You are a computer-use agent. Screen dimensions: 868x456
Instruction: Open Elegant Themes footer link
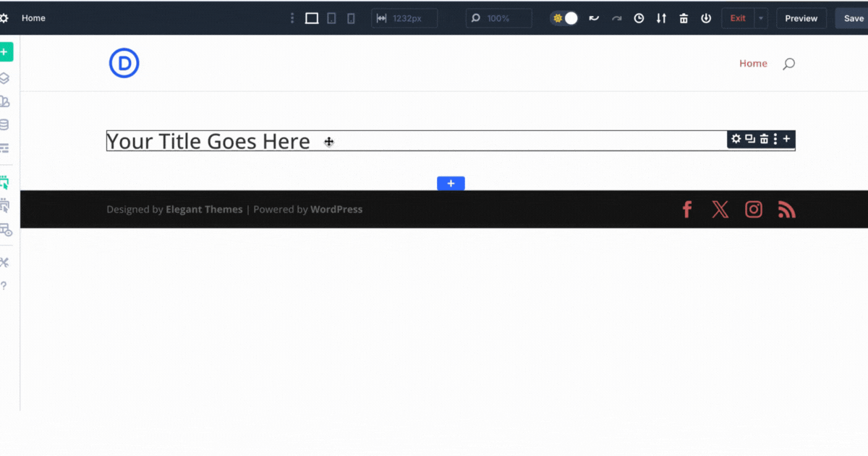tap(204, 209)
